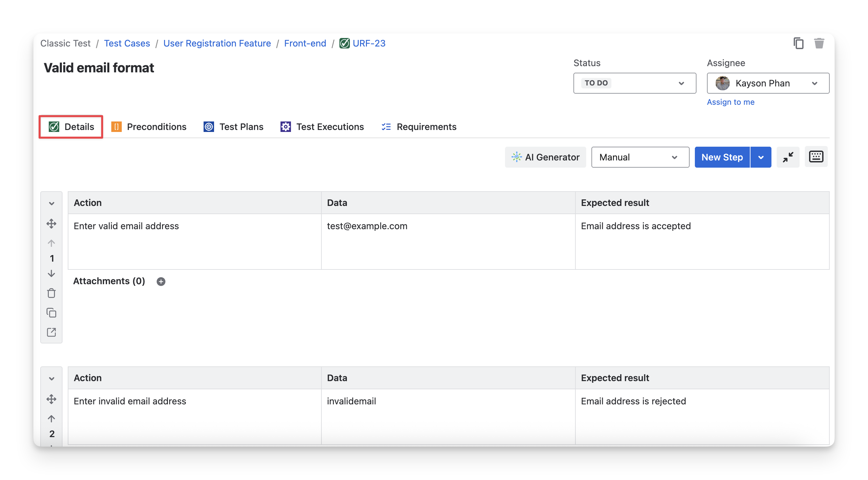The height and width of the screenshot is (480, 868).
Task: Delete step 1 using its trash icon
Action: 51,293
